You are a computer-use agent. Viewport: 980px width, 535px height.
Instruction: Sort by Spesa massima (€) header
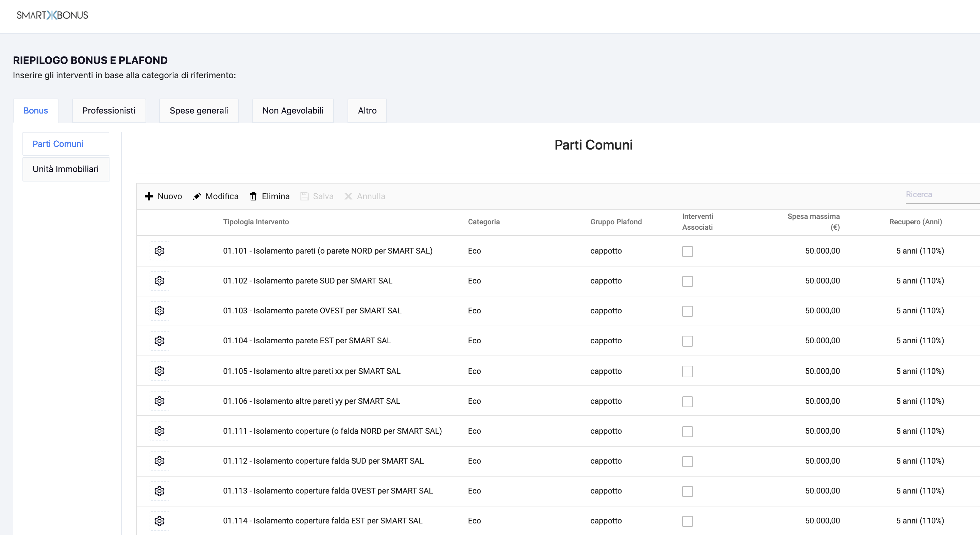[813, 222]
